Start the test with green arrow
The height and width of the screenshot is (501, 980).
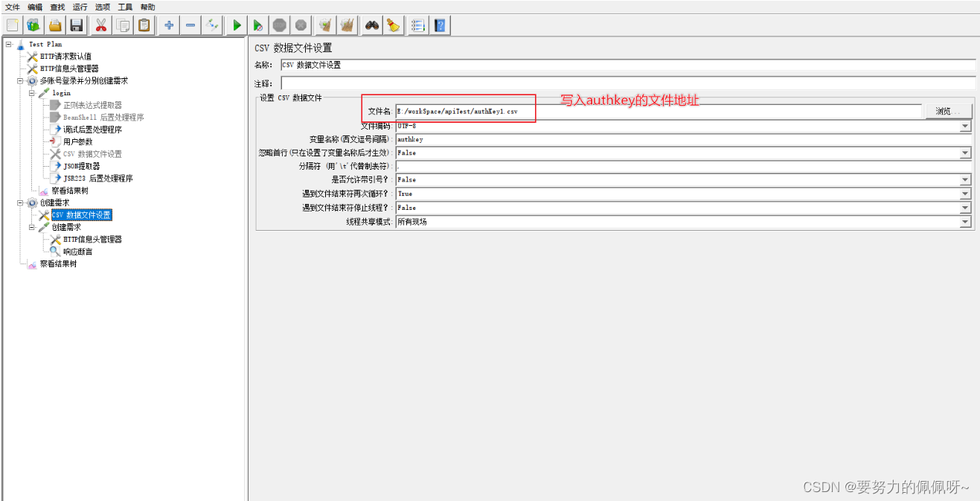pyautogui.click(x=237, y=25)
